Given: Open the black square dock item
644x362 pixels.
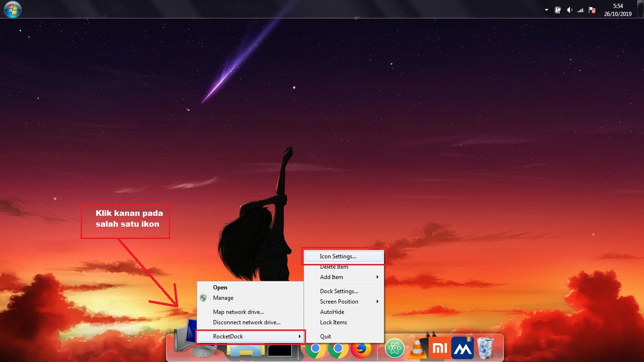Looking at the screenshot, I should 280,351.
